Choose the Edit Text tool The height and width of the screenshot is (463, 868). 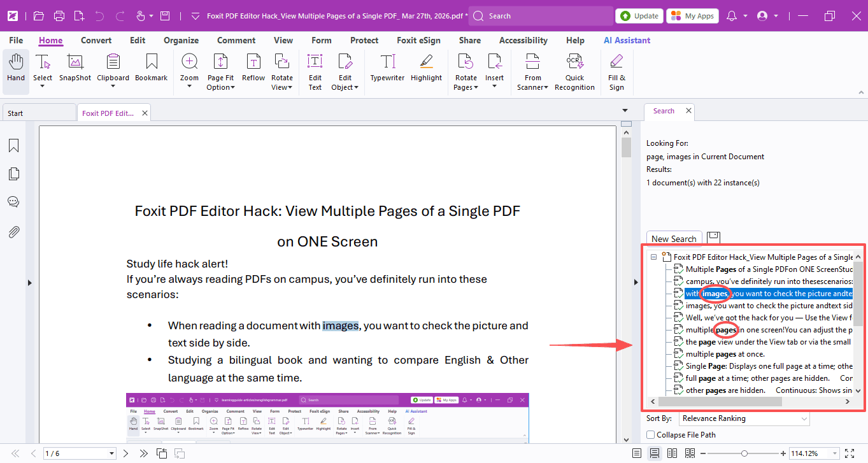[x=315, y=72]
